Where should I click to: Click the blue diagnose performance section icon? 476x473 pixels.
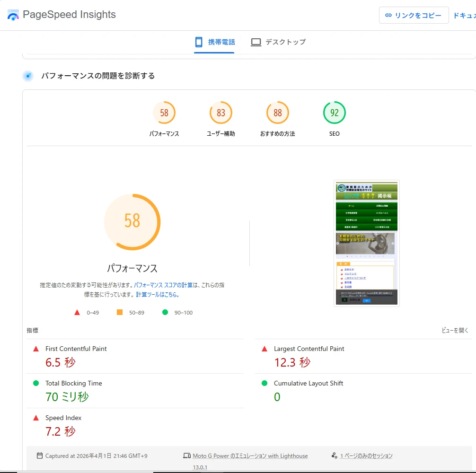28,76
